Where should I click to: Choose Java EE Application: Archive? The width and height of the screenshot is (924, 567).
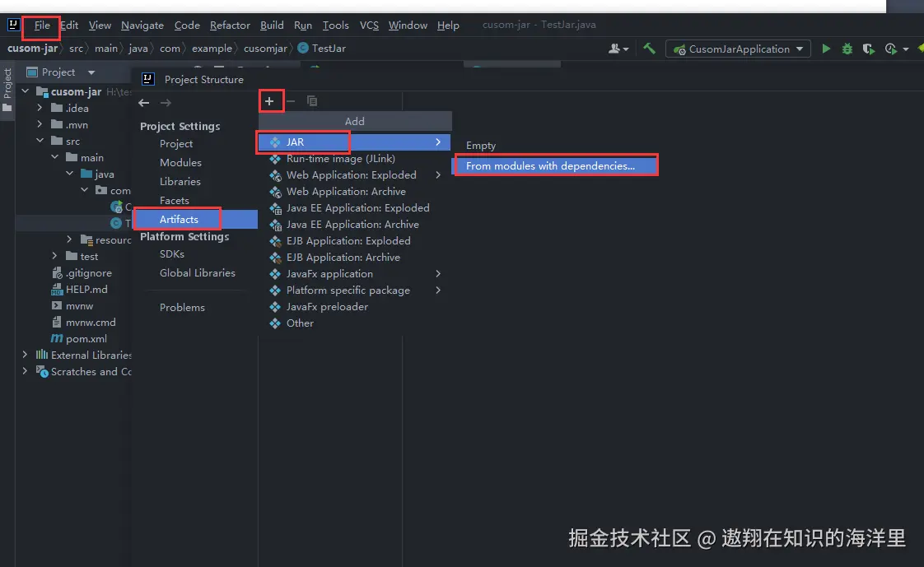[354, 225]
